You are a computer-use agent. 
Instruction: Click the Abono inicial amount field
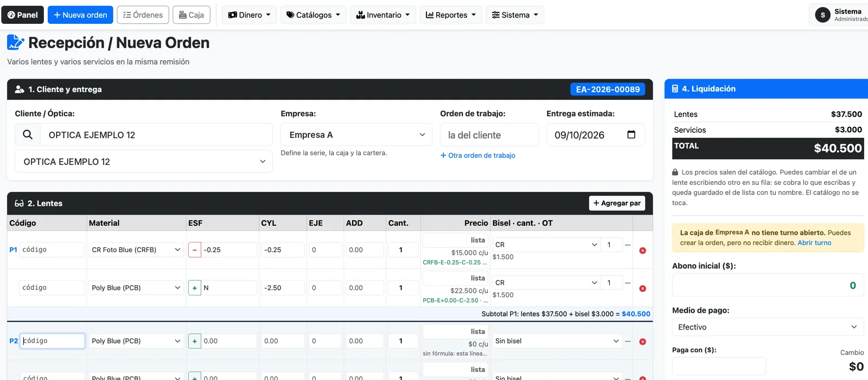(x=768, y=285)
